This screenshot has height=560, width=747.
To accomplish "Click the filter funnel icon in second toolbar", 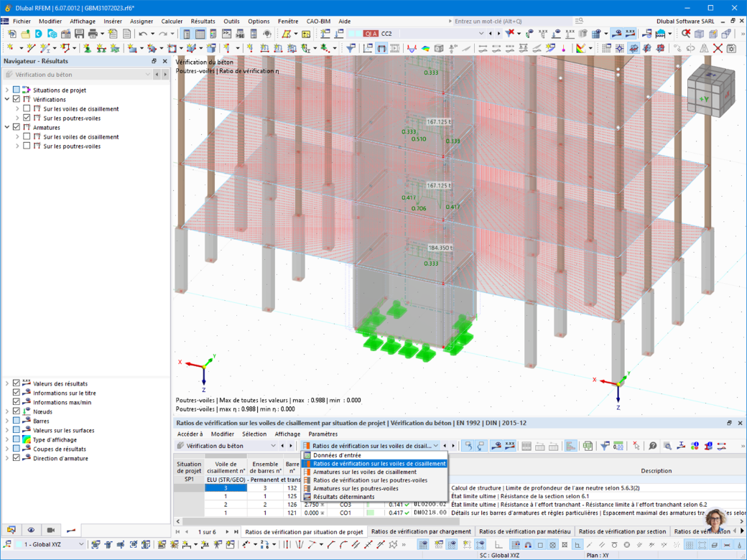I will pos(351,48).
